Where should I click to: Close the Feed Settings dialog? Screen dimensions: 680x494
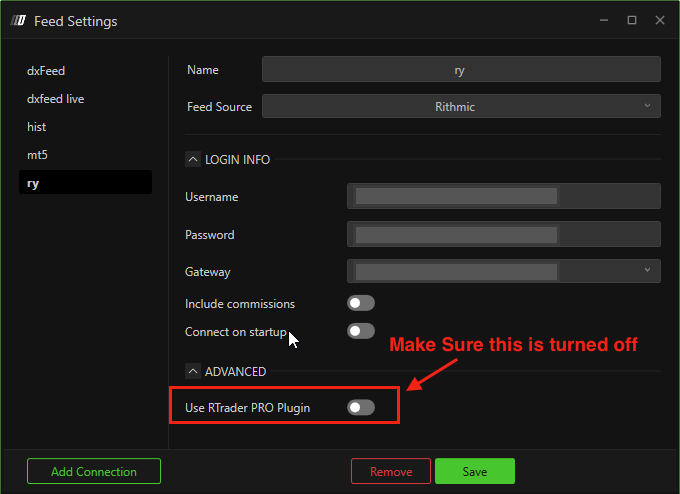[x=660, y=20]
